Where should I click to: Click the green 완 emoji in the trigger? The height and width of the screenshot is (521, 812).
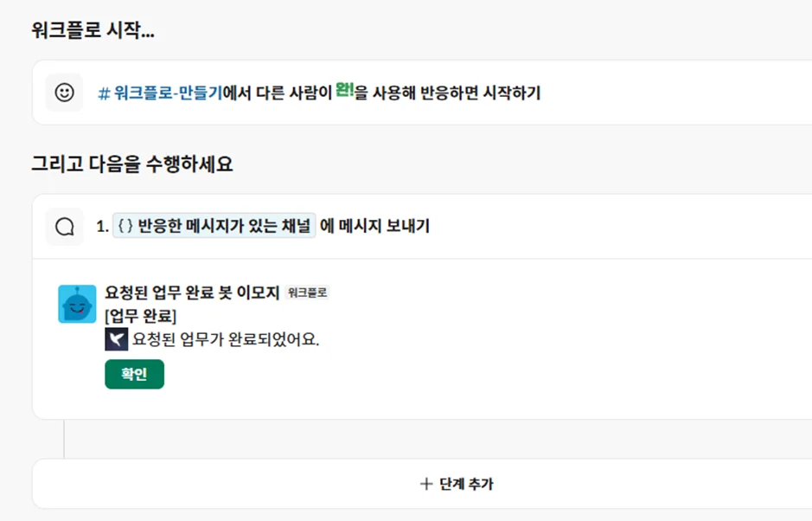click(x=345, y=91)
